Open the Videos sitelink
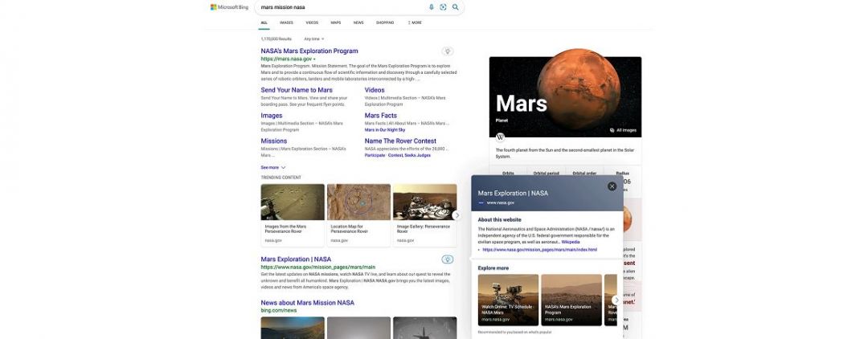This screenshot has width=868, height=339. pyautogui.click(x=375, y=90)
